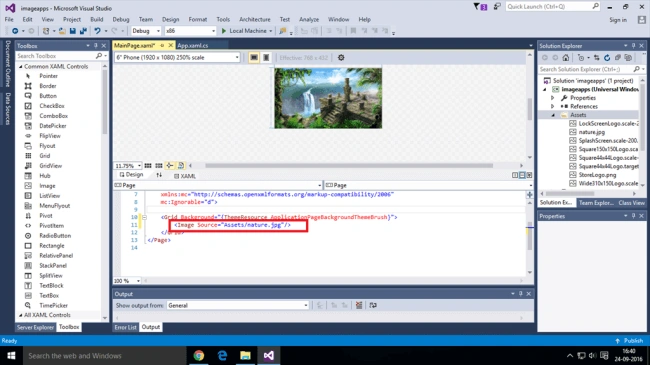This screenshot has width=650, height=365.
Task: Toggle show snap grid in designer
Action: click(148, 165)
